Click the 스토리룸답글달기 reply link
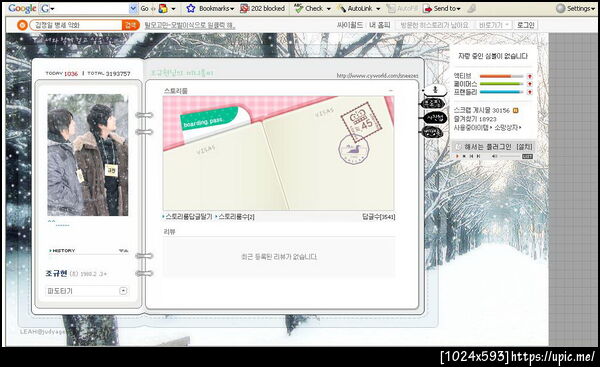Image resolution: width=600 pixels, height=367 pixels. pos(189,217)
